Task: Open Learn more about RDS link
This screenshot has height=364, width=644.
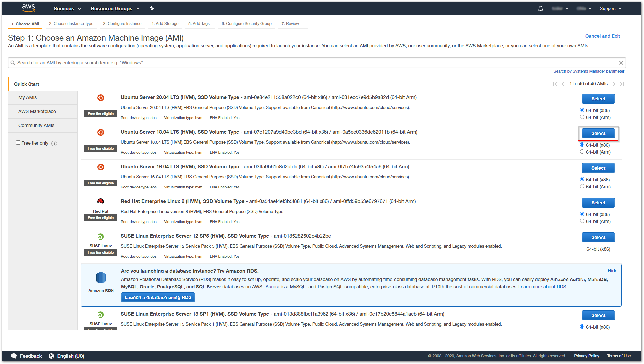Action: tap(542, 287)
